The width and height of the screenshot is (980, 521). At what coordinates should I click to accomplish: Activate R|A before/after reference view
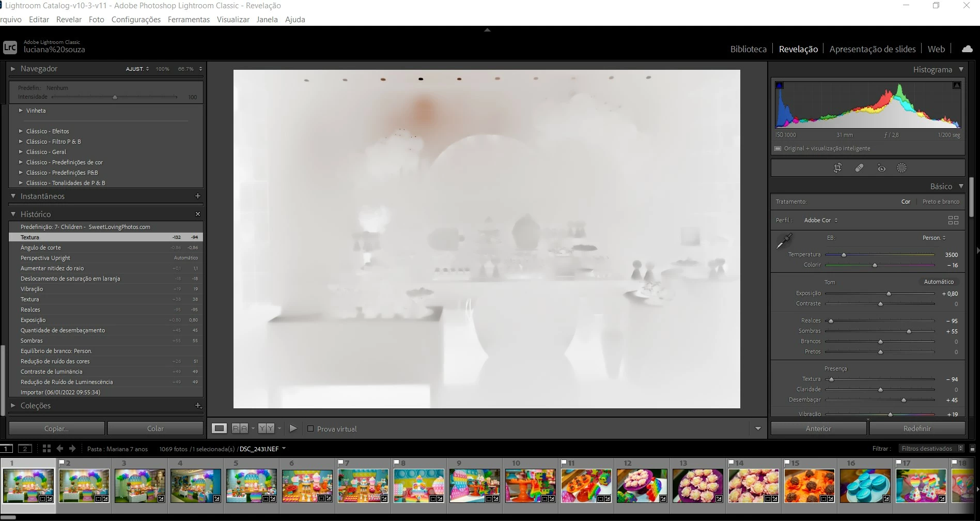(240, 428)
